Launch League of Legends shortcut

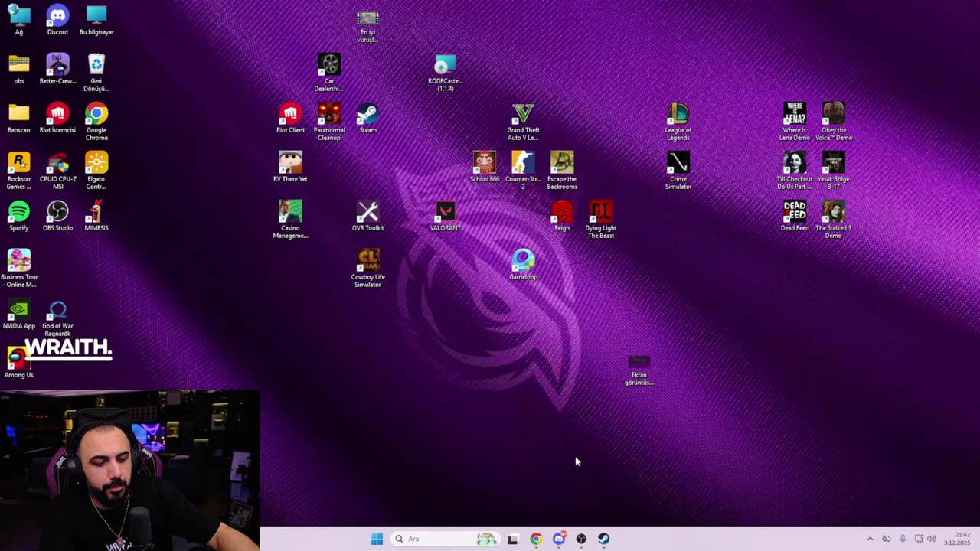(678, 122)
